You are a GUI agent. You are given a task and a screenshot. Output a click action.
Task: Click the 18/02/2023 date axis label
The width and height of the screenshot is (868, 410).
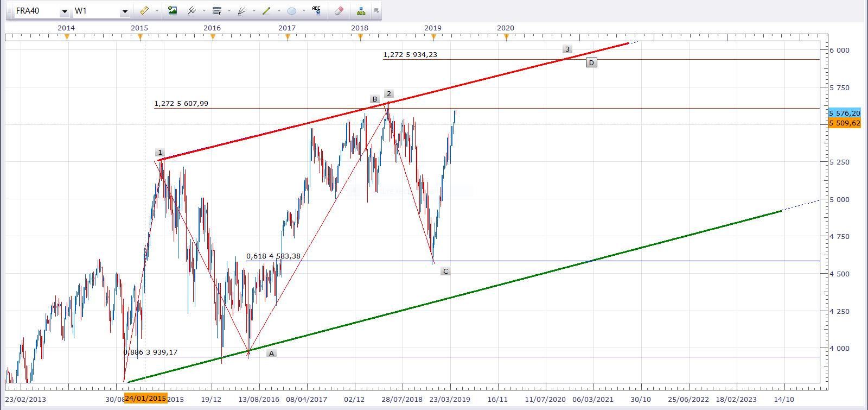736,400
